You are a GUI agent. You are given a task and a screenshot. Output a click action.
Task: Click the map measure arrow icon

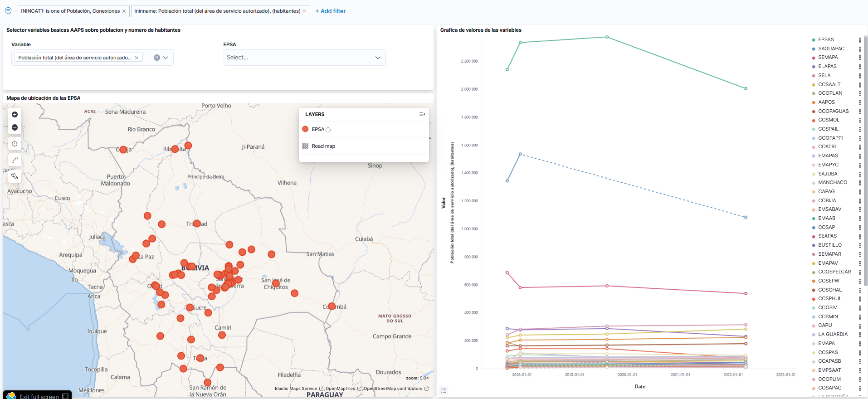(15, 160)
